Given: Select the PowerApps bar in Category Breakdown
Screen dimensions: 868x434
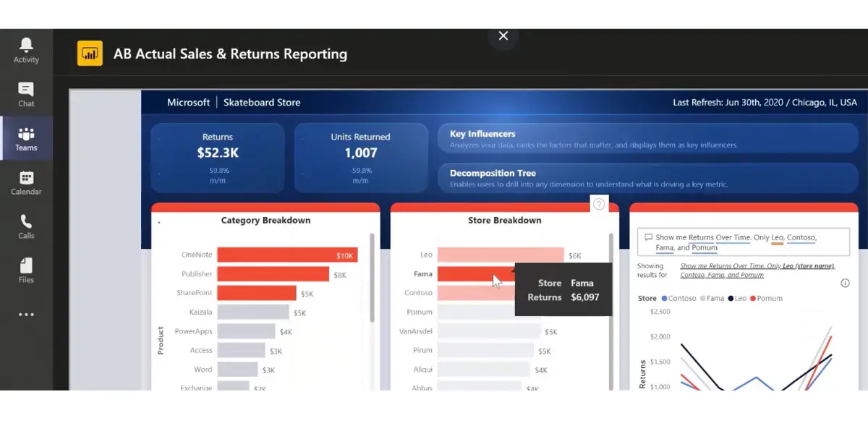Looking at the screenshot, I should tap(247, 331).
